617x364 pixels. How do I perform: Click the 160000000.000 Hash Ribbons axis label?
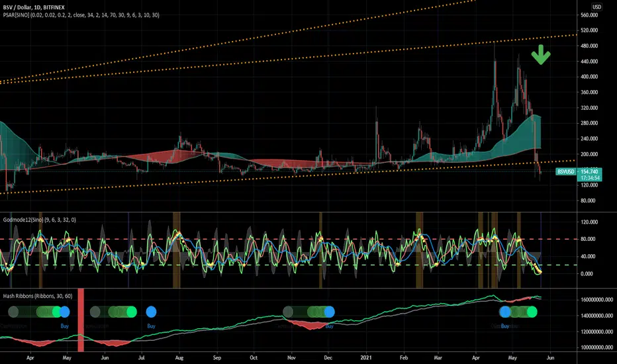pyautogui.click(x=596, y=299)
